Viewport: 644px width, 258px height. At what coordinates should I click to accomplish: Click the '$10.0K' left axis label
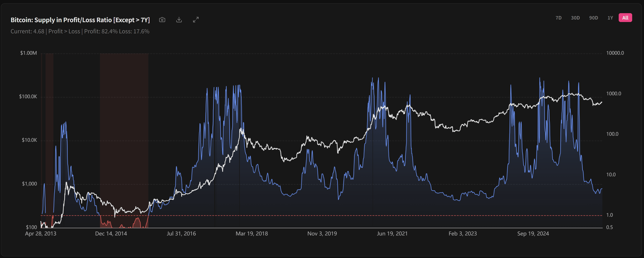pyautogui.click(x=29, y=140)
